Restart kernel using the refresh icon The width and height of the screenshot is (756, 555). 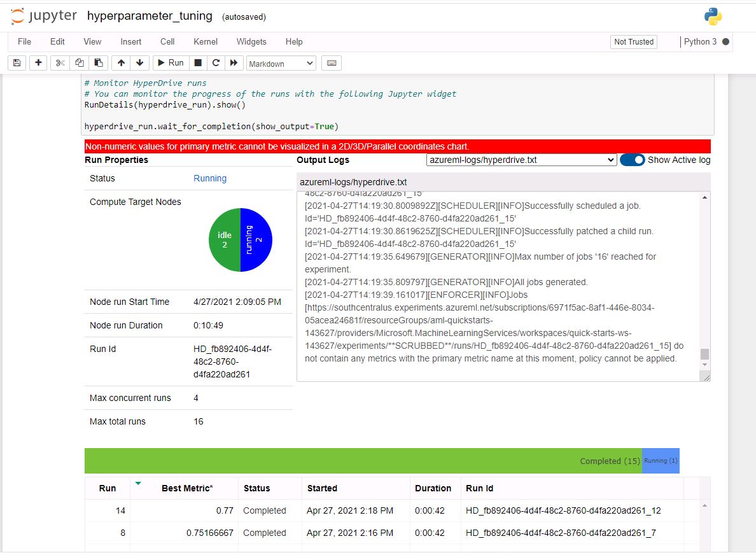point(216,62)
